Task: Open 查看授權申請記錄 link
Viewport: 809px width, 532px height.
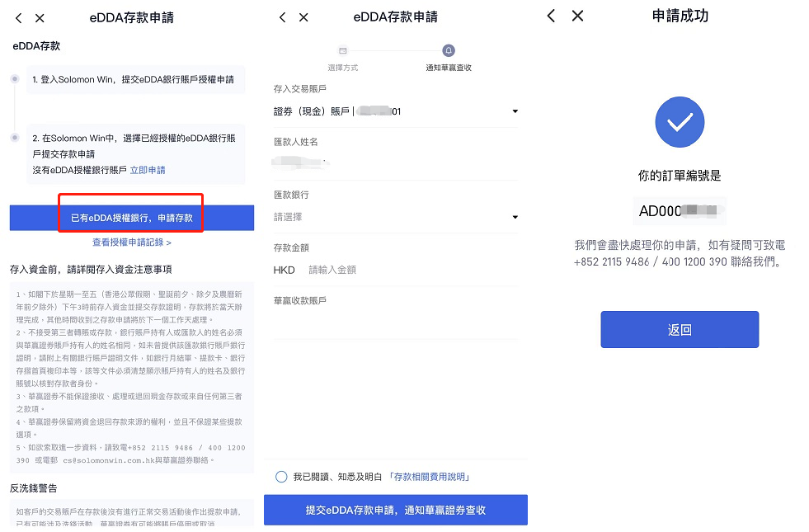Action: [132, 242]
